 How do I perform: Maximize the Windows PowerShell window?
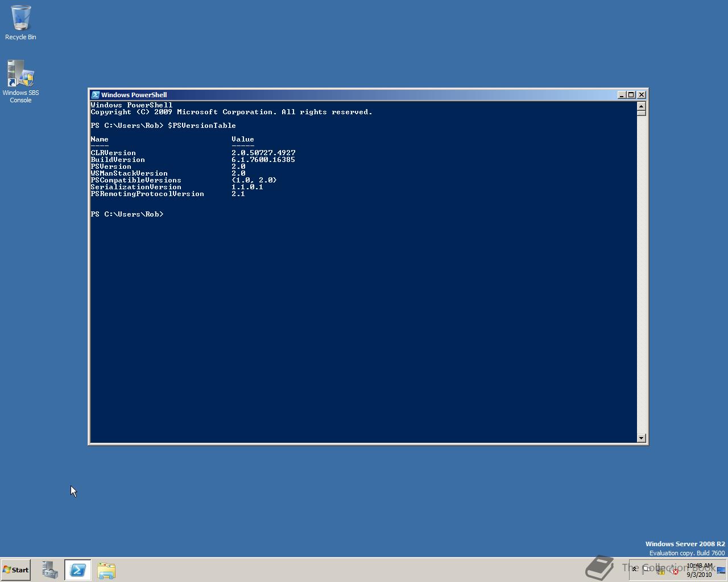(x=631, y=95)
